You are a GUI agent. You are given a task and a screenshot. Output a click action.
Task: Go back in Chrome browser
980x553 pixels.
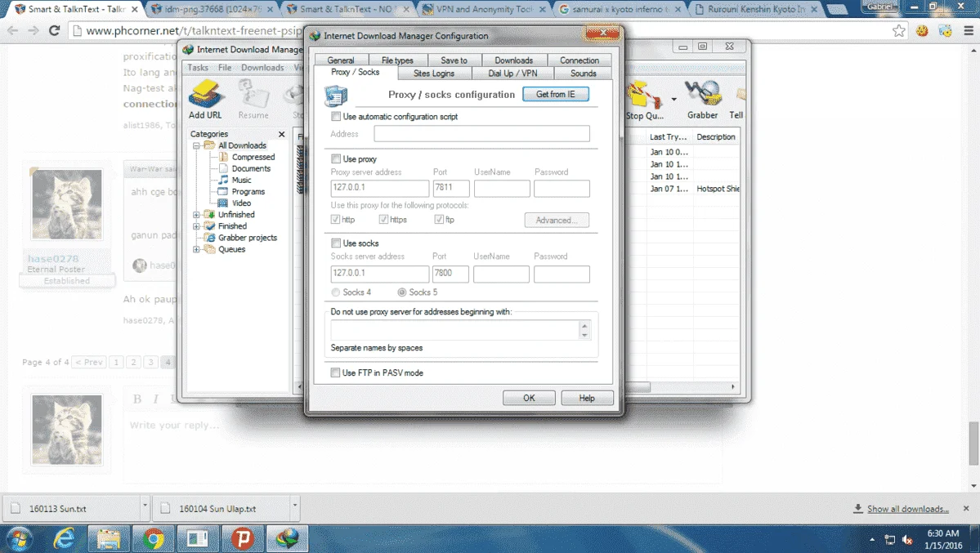(12, 30)
